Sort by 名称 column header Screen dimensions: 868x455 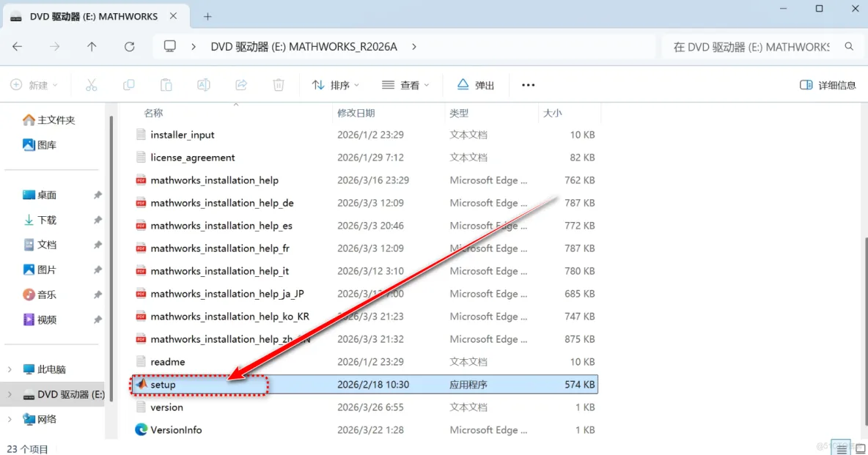coord(153,113)
